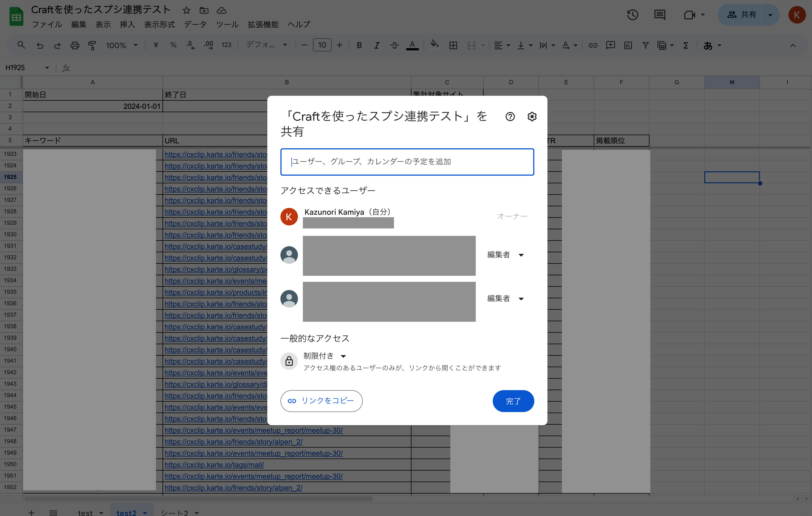Open text color picker

point(412,45)
